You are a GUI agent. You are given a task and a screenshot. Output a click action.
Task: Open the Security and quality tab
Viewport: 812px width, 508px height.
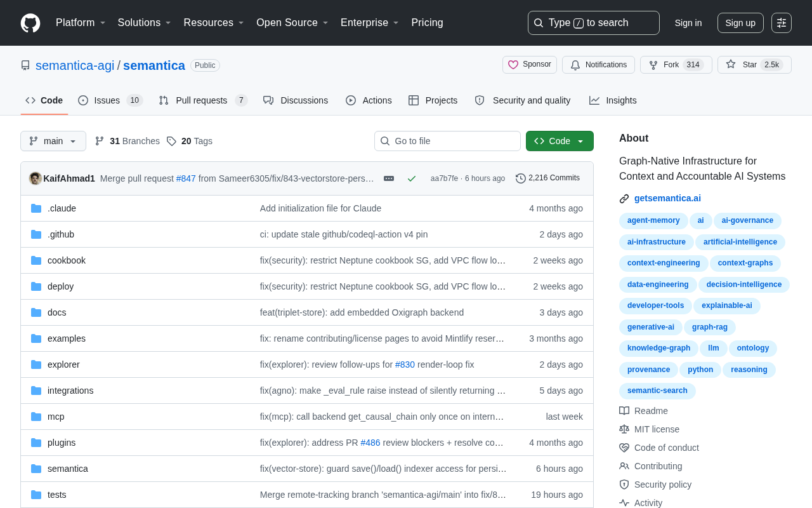click(x=523, y=100)
